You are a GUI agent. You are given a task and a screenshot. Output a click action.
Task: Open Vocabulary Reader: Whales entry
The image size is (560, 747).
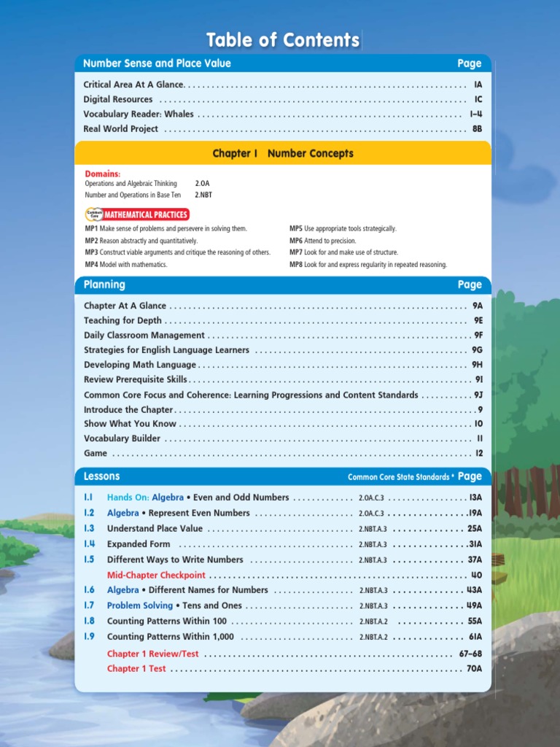[x=283, y=114]
